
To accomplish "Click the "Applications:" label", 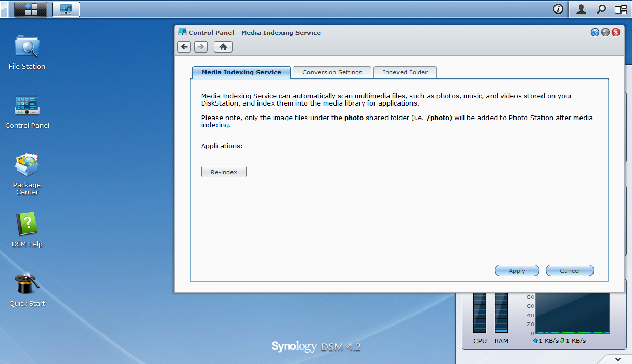I will click(x=222, y=146).
